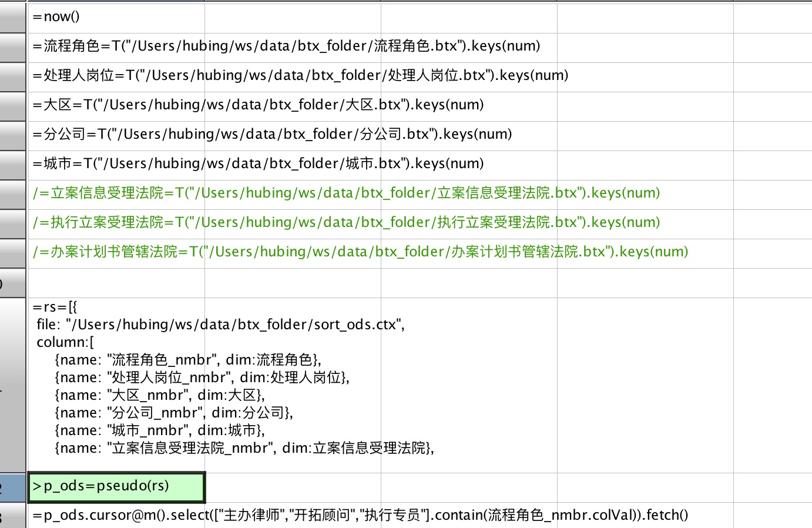Click the 流程角色 keys(num) formula cell

pos(116,46)
